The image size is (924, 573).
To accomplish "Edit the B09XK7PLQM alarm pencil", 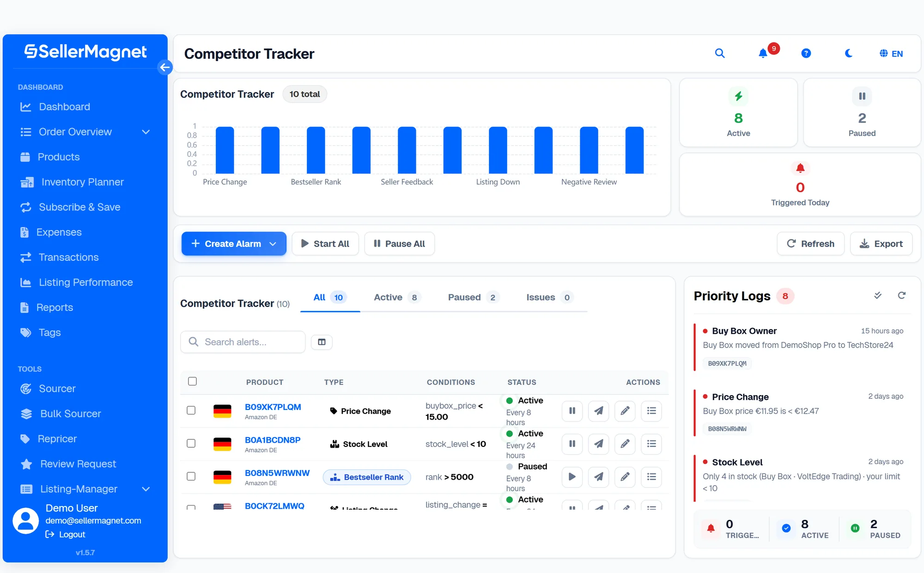I will tap(625, 411).
